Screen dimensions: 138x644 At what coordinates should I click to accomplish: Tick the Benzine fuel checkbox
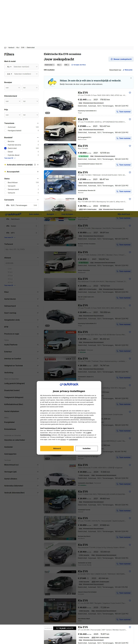(x=5, y=141)
